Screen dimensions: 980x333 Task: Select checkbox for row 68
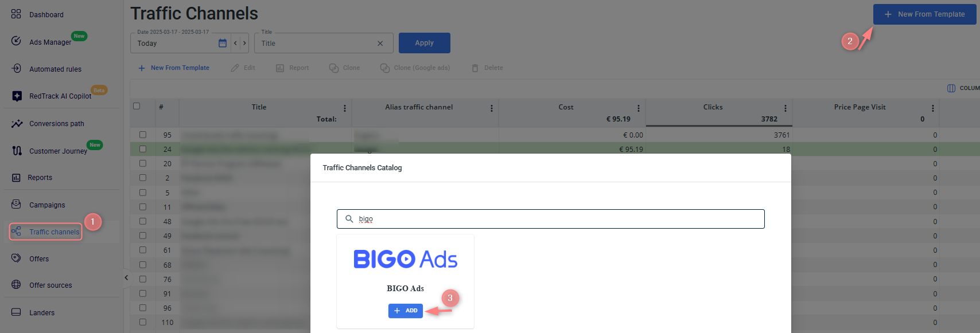(x=143, y=265)
